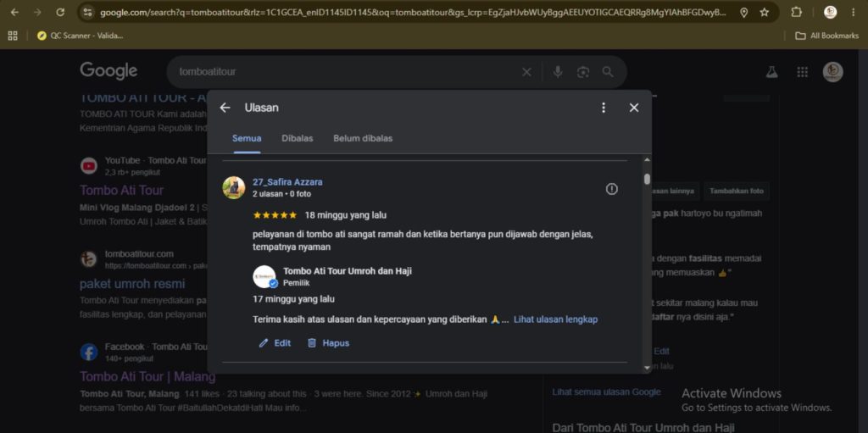Switch to the Belum dibalas tab
The image size is (868, 433).
point(363,138)
